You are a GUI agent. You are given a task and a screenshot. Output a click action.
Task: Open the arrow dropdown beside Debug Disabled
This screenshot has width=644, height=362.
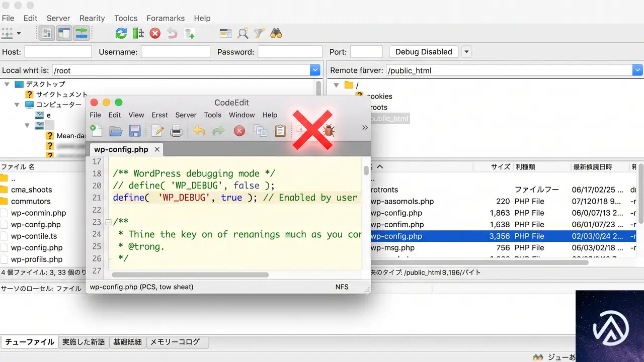coord(466,52)
